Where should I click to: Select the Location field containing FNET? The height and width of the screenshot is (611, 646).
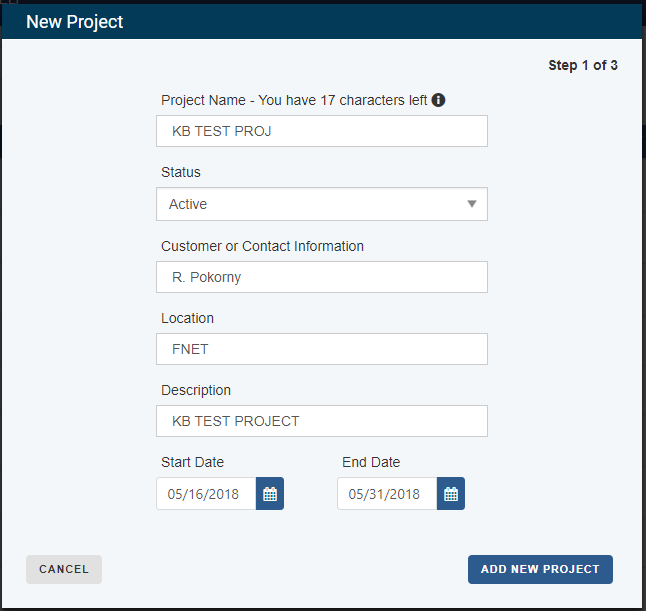tap(322, 349)
